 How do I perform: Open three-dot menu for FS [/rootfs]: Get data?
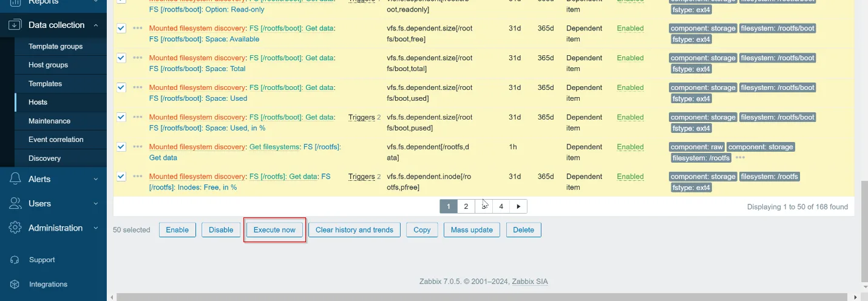138,147
